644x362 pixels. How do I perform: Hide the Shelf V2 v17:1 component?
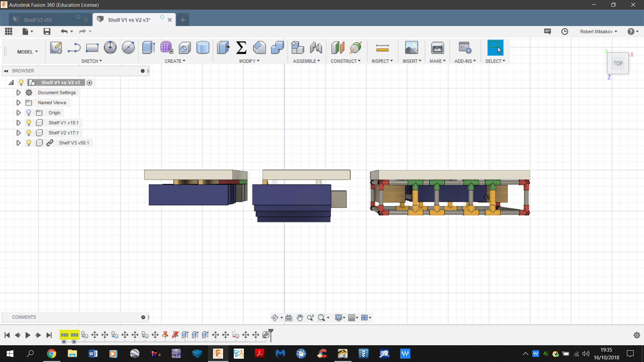pyautogui.click(x=29, y=133)
